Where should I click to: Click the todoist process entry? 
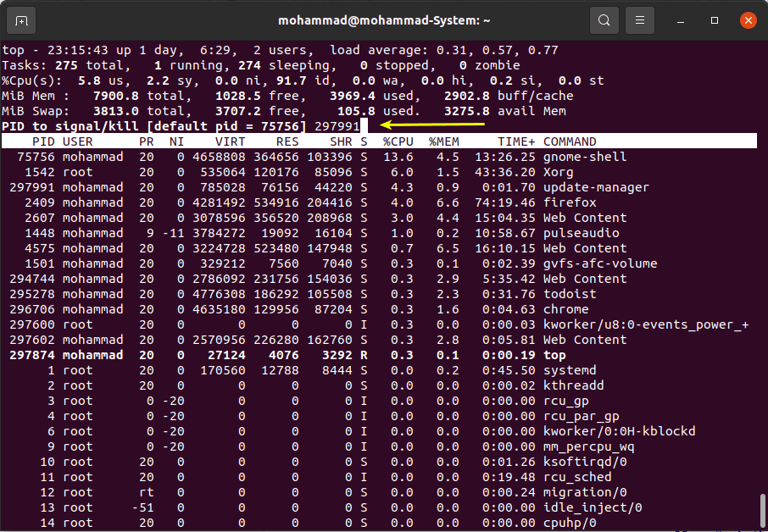(x=570, y=294)
